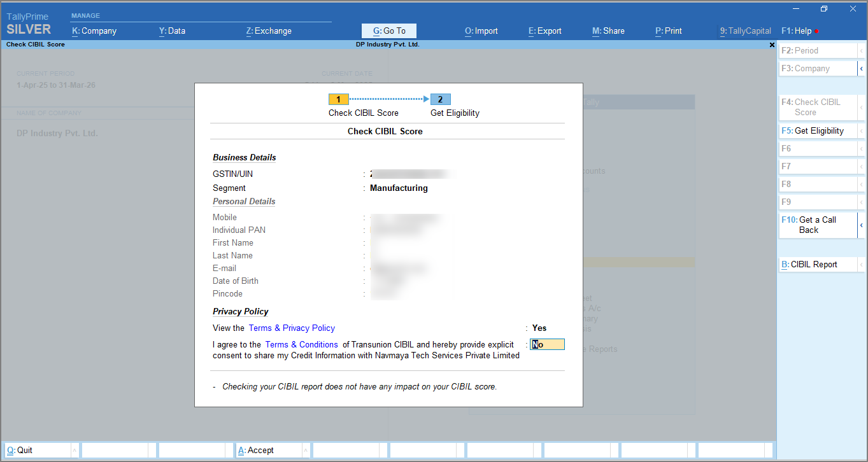The width and height of the screenshot is (868, 462).
Task: Open the P: Print menu
Action: pos(669,31)
